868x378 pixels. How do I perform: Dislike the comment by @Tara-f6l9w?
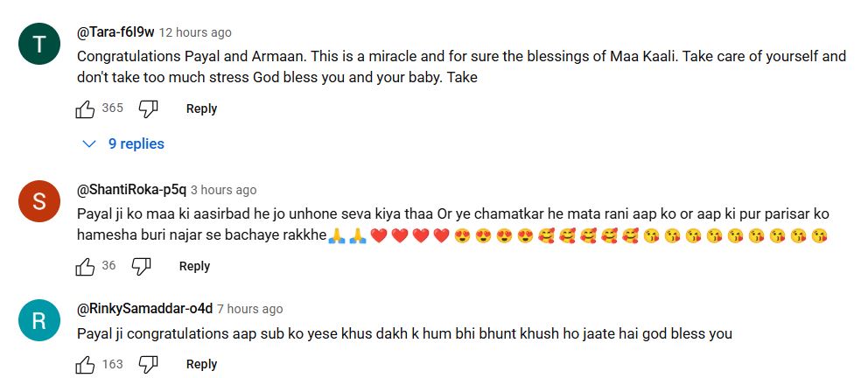tap(149, 109)
